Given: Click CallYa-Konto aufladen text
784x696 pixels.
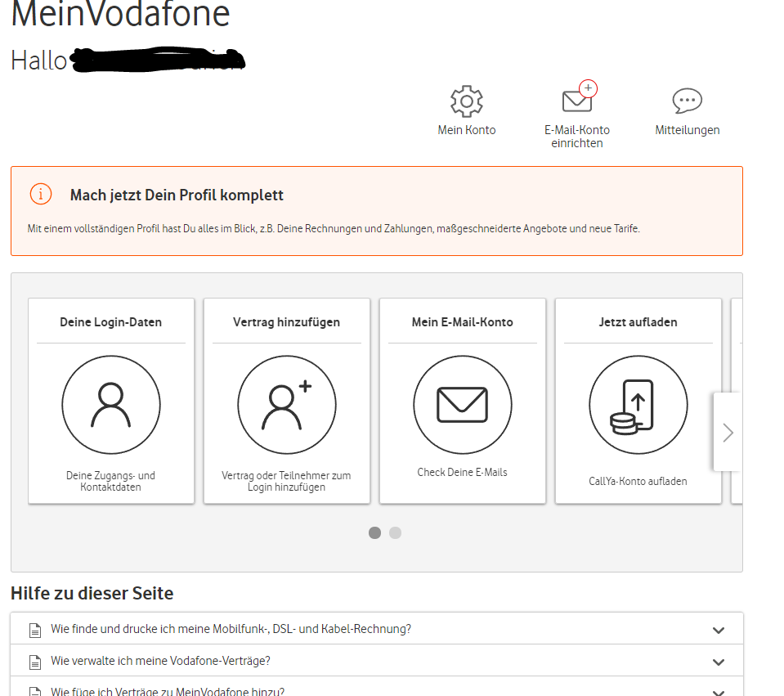Looking at the screenshot, I should 638,482.
